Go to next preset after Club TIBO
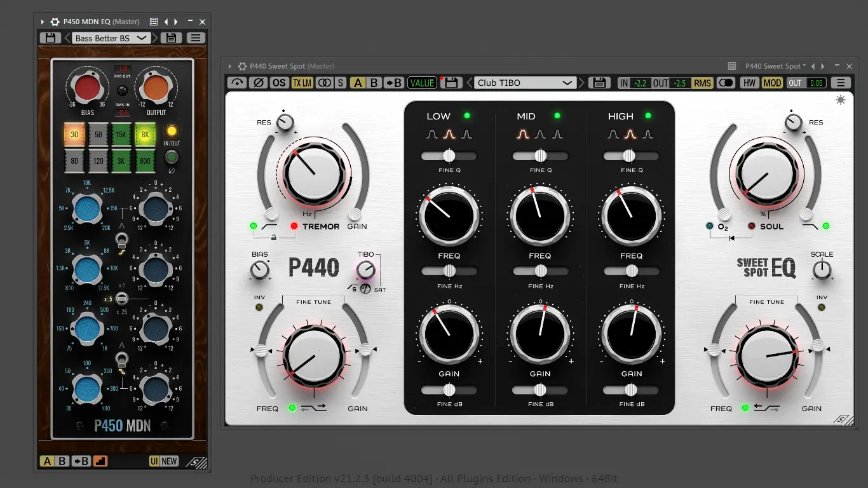Image resolution: width=868 pixels, height=488 pixels. 581,83
